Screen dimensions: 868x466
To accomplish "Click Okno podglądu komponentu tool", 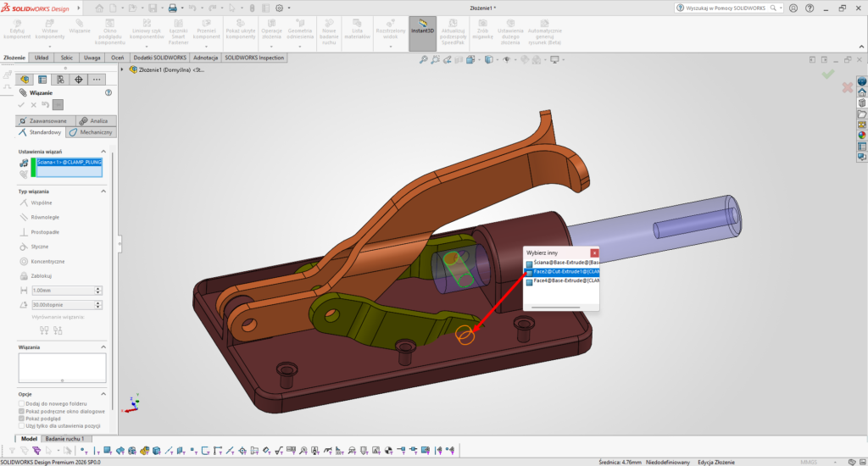I will tap(109, 32).
